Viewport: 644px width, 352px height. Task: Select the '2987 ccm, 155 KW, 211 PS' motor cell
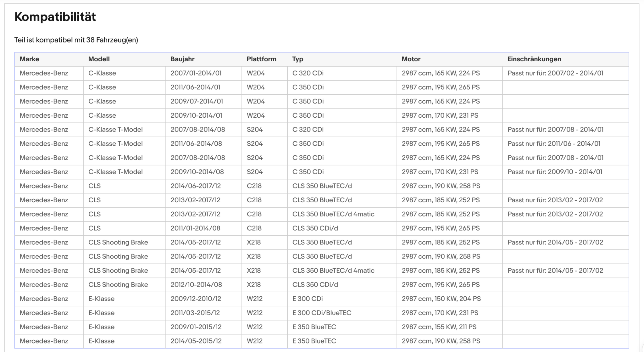click(439, 327)
